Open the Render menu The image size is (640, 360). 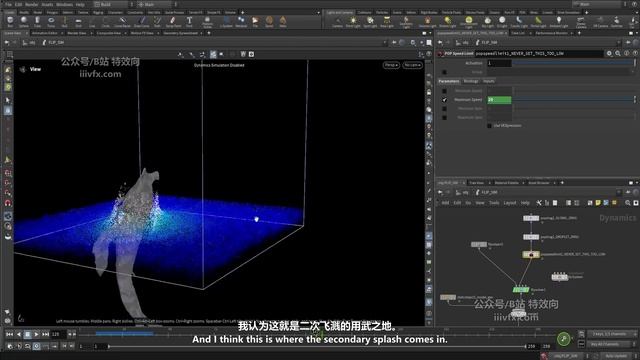coord(31,4)
